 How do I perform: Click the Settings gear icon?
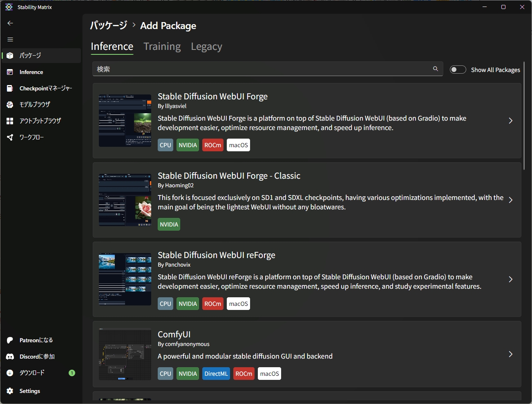(x=10, y=391)
